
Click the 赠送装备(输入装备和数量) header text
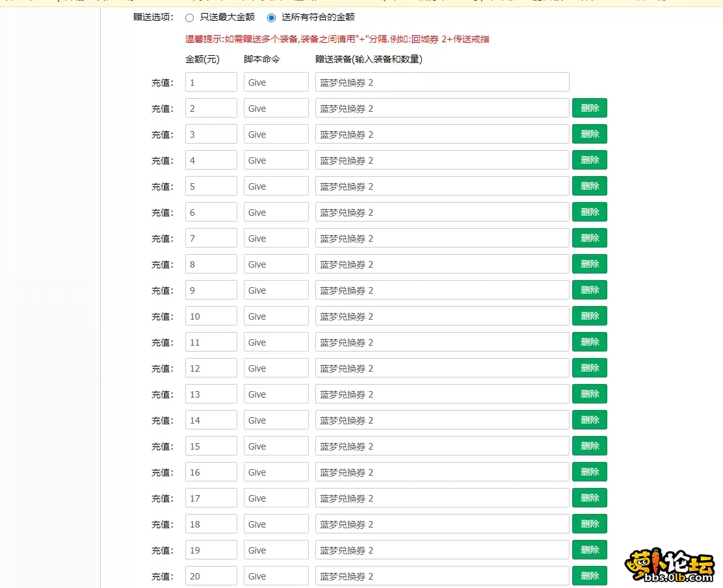(x=369, y=59)
